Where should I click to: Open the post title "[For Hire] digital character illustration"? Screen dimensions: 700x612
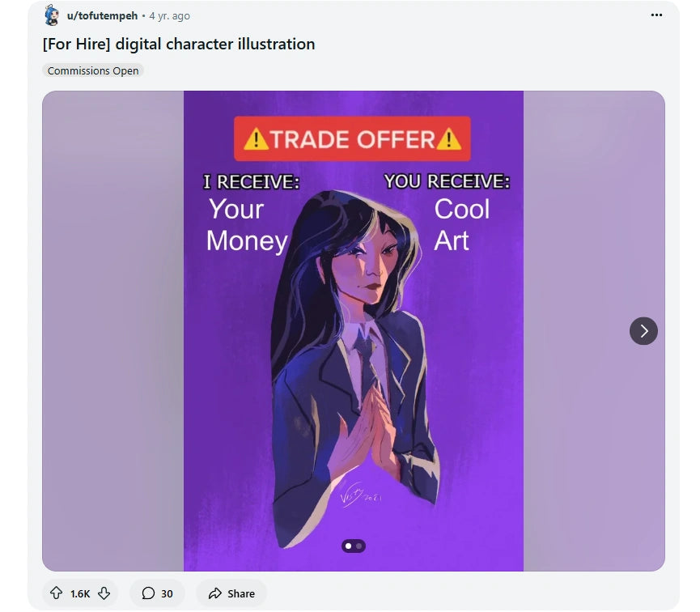pyautogui.click(x=179, y=45)
